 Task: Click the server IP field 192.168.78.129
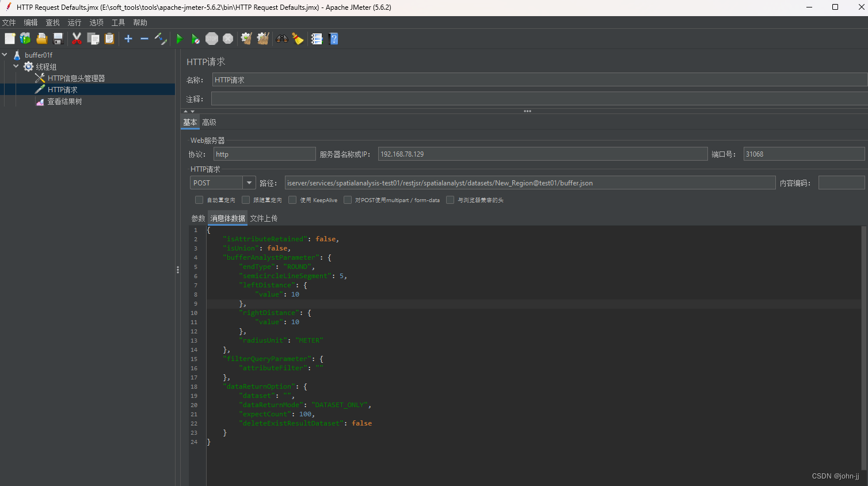(543, 154)
